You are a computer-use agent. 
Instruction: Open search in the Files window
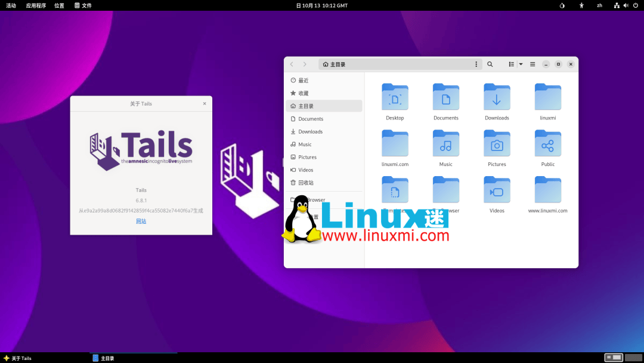pos(490,64)
